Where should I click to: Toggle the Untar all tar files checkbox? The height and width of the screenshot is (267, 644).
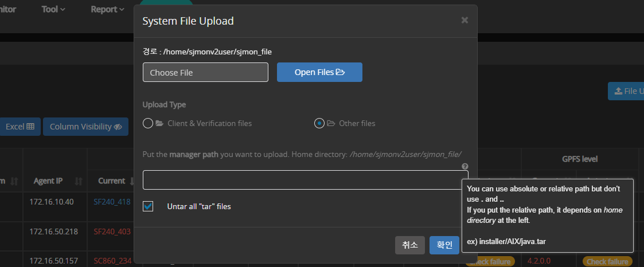149,206
